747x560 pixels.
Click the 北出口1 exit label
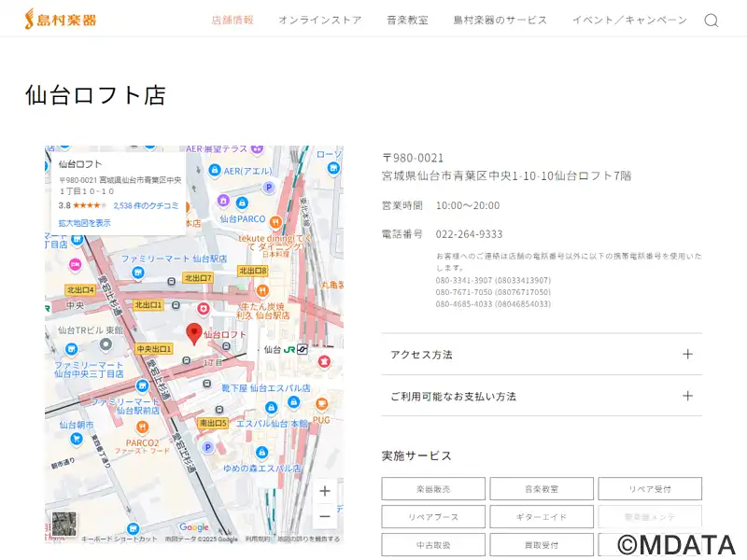click(x=148, y=305)
